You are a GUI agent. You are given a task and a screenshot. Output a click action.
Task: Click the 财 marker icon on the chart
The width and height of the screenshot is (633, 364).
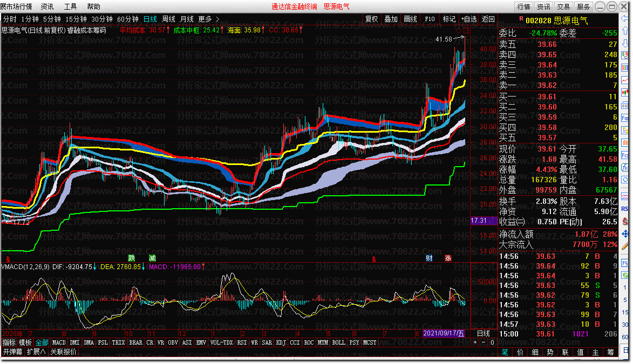pos(429,258)
